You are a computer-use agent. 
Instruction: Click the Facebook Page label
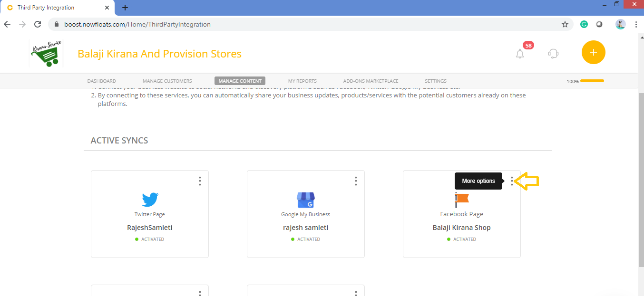[x=462, y=214]
